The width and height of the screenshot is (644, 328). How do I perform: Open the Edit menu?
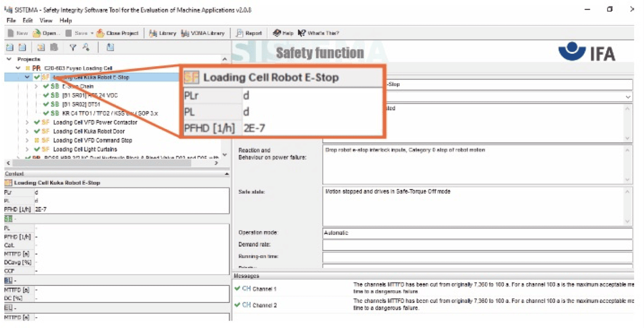(27, 21)
